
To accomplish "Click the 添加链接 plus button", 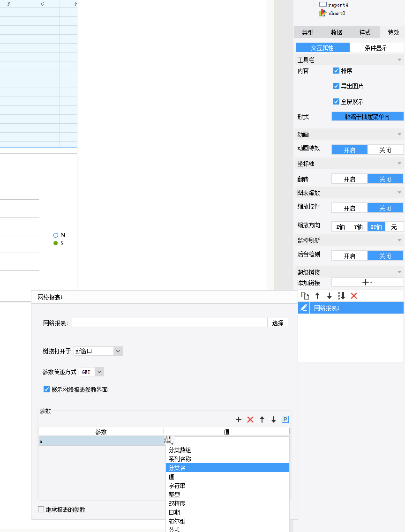I will click(x=367, y=282).
